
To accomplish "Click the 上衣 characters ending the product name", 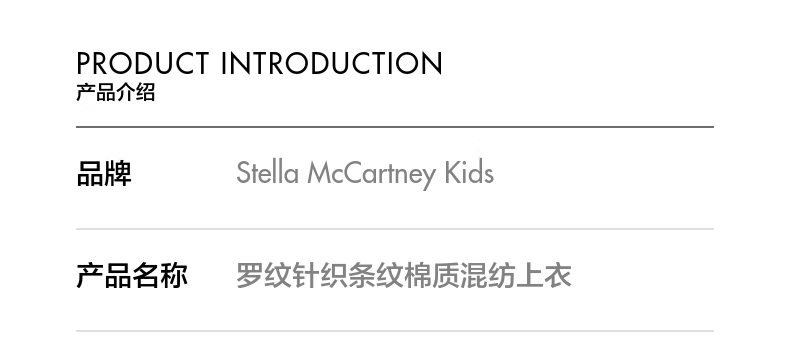I will coord(544,275).
